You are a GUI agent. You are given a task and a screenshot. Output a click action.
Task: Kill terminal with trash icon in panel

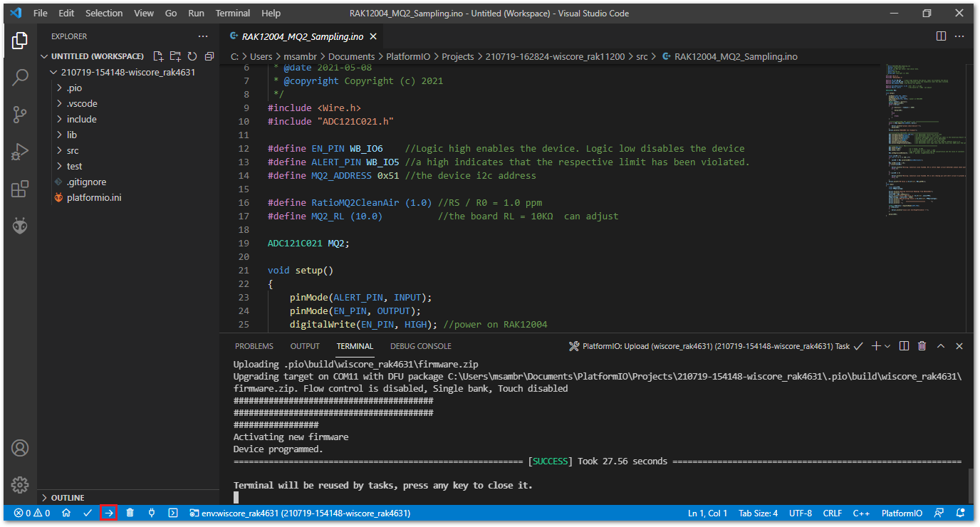pos(922,346)
